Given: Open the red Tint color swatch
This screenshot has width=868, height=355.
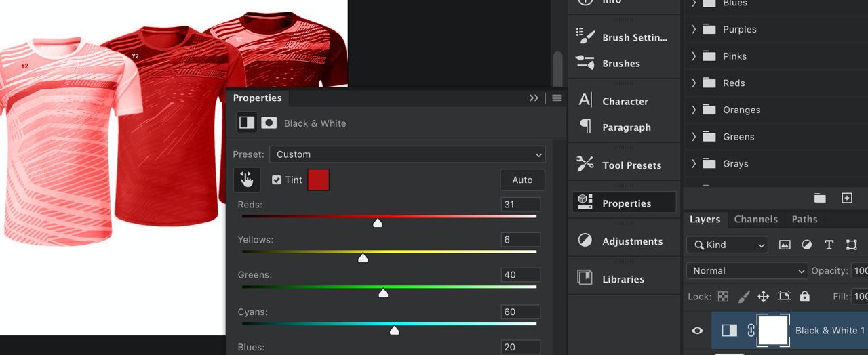Looking at the screenshot, I should click(x=318, y=180).
